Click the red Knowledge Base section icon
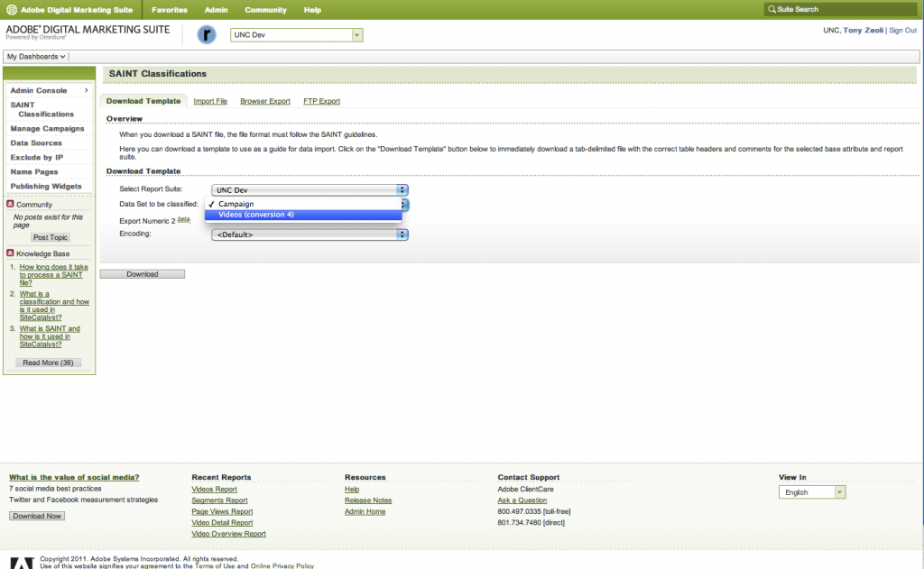This screenshot has height=569, width=924. 10,252
